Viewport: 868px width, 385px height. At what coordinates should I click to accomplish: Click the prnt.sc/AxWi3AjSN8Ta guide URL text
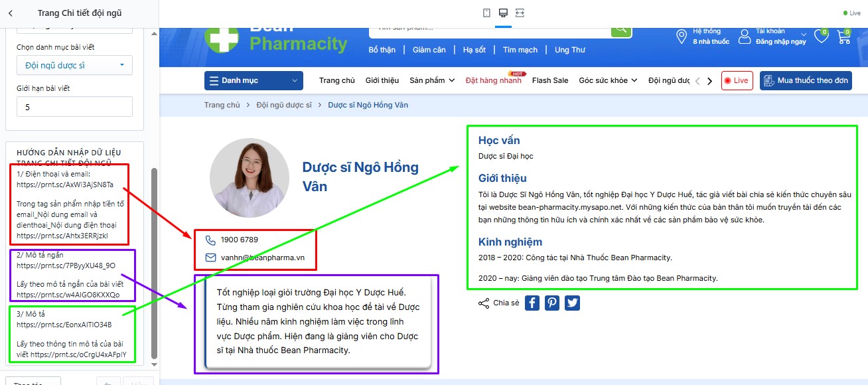coord(65,185)
